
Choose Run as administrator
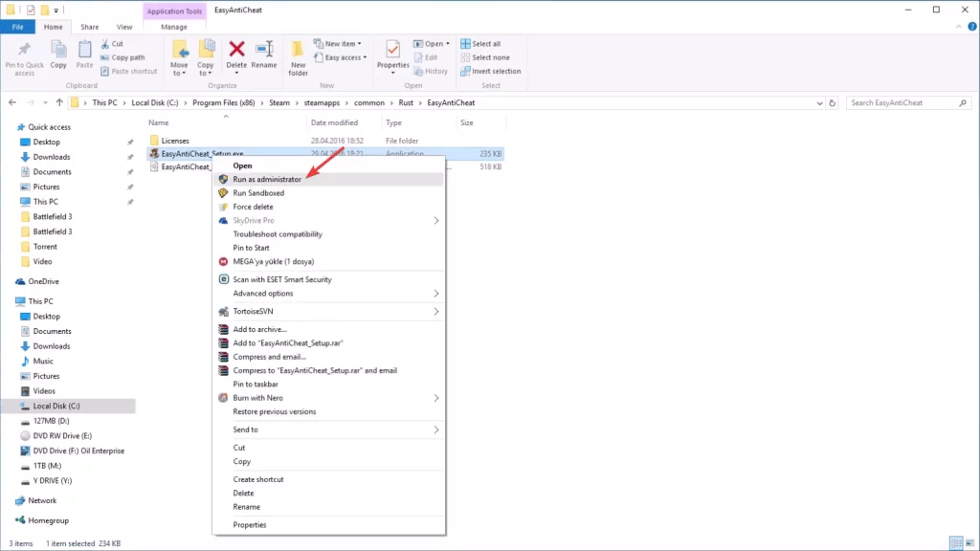pos(267,179)
